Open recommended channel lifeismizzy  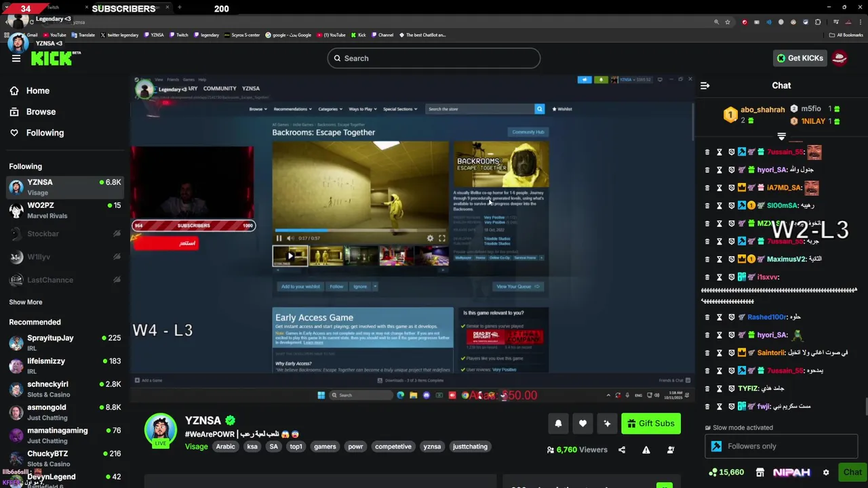[65, 365]
